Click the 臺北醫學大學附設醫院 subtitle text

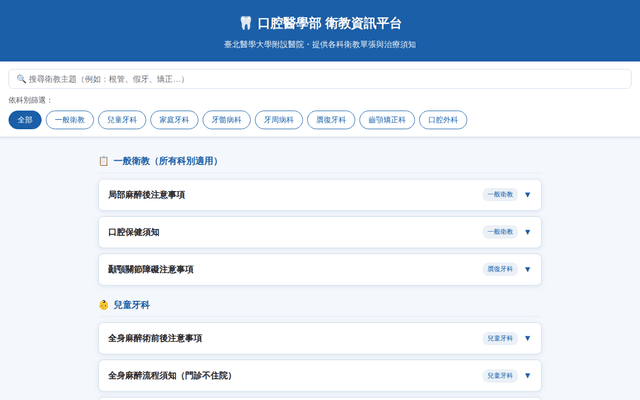coord(320,44)
